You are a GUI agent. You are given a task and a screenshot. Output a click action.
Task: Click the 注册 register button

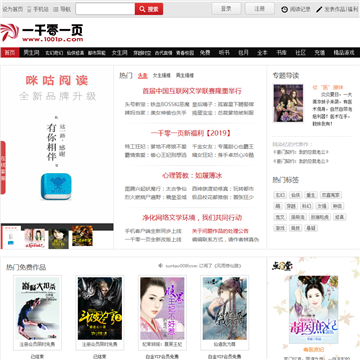(260, 9)
